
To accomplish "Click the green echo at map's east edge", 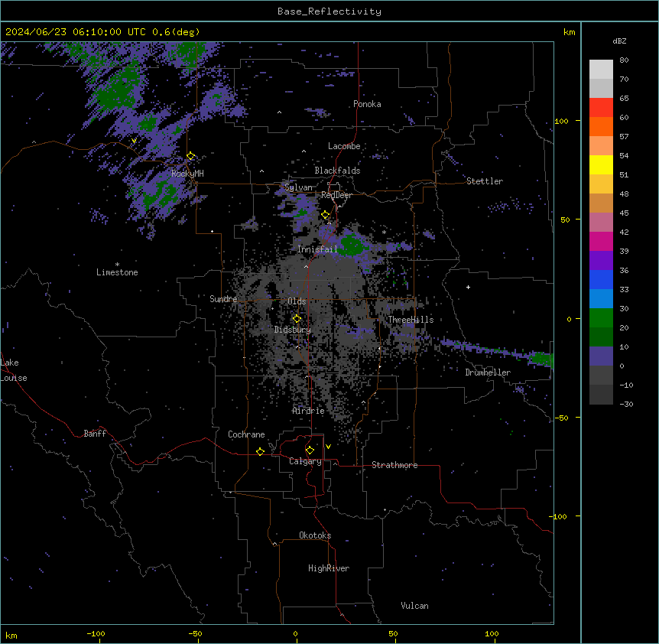I will coord(542,359).
